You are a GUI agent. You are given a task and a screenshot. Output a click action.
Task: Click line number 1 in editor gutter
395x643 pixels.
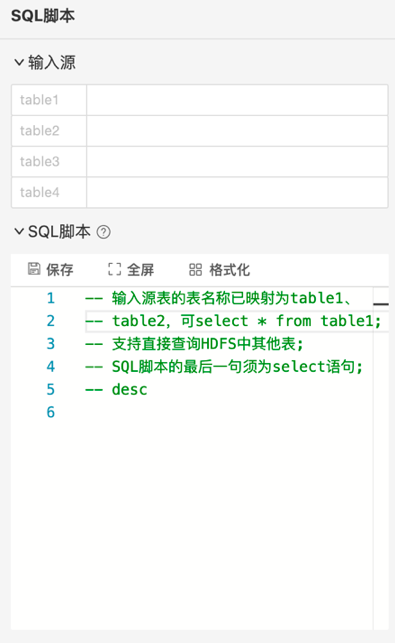click(x=50, y=298)
